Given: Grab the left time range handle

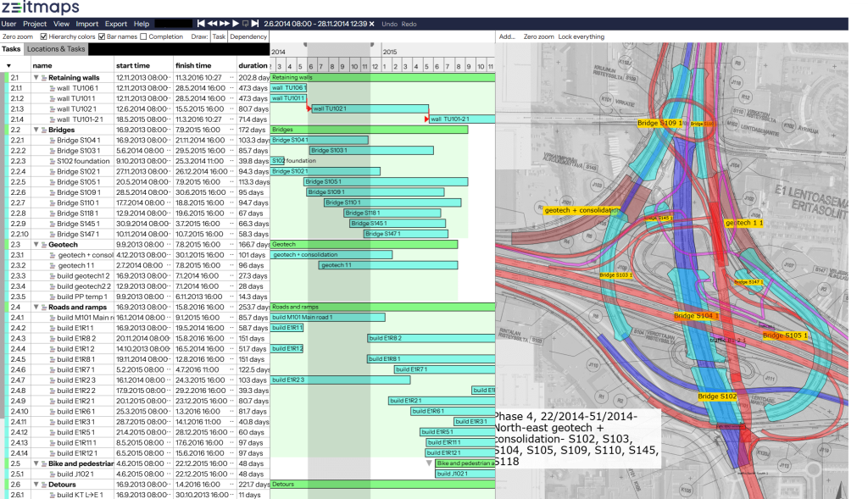Looking at the screenshot, I should (304, 45).
